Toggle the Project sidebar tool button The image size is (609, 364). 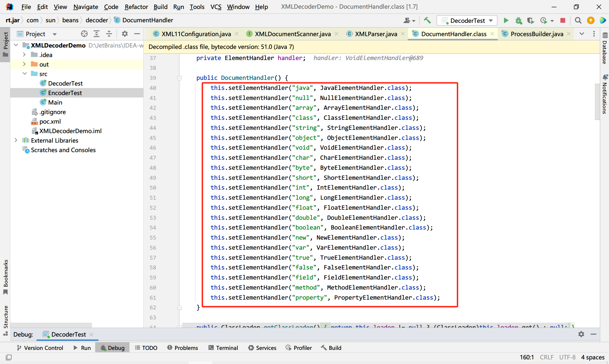[5, 45]
